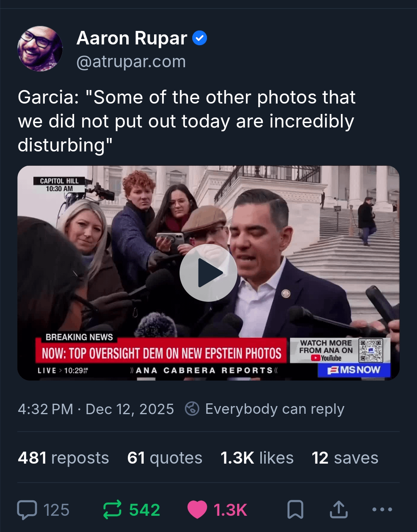This screenshot has width=417, height=532.
Task: Open the 12 saves count
Action: coord(345,458)
